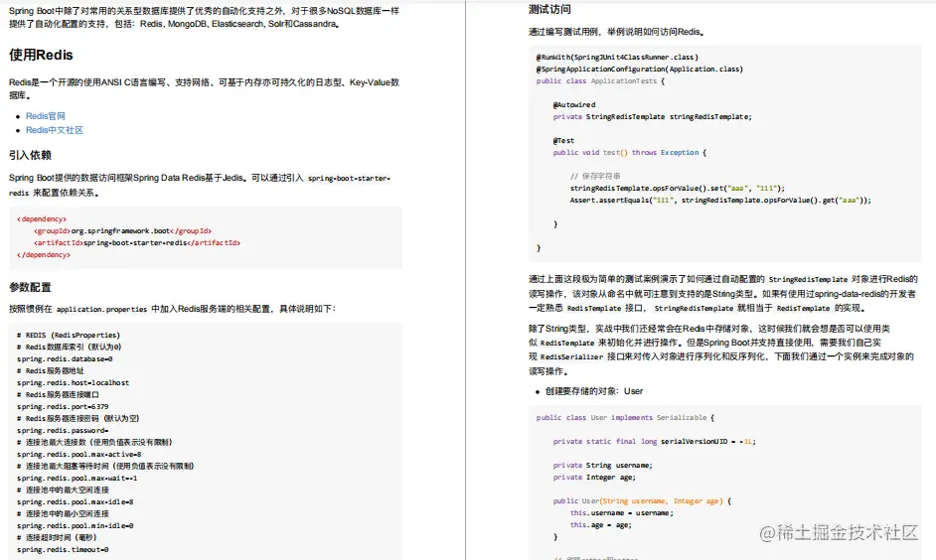The width and height of the screenshot is (936, 560).
Task: Click the opening <dependency> tag line
Action: 42,218
